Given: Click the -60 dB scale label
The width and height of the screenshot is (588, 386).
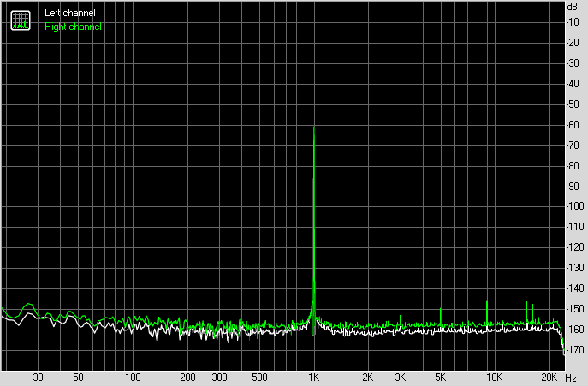Looking at the screenshot, I should click(573, 125).
